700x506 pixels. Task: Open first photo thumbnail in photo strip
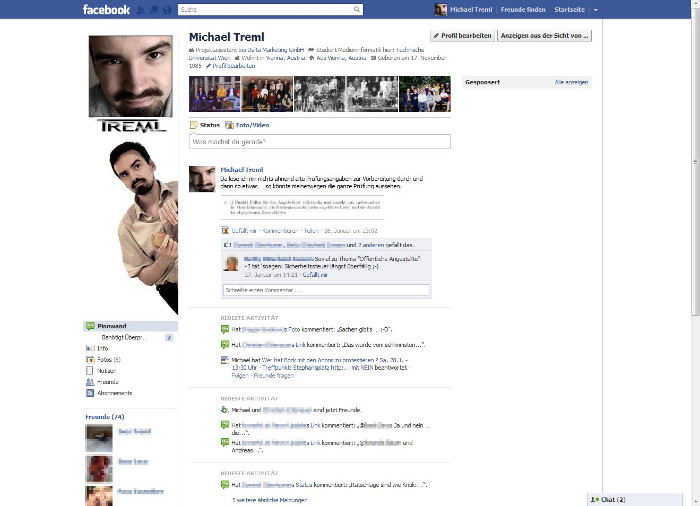tap(215, 94)
